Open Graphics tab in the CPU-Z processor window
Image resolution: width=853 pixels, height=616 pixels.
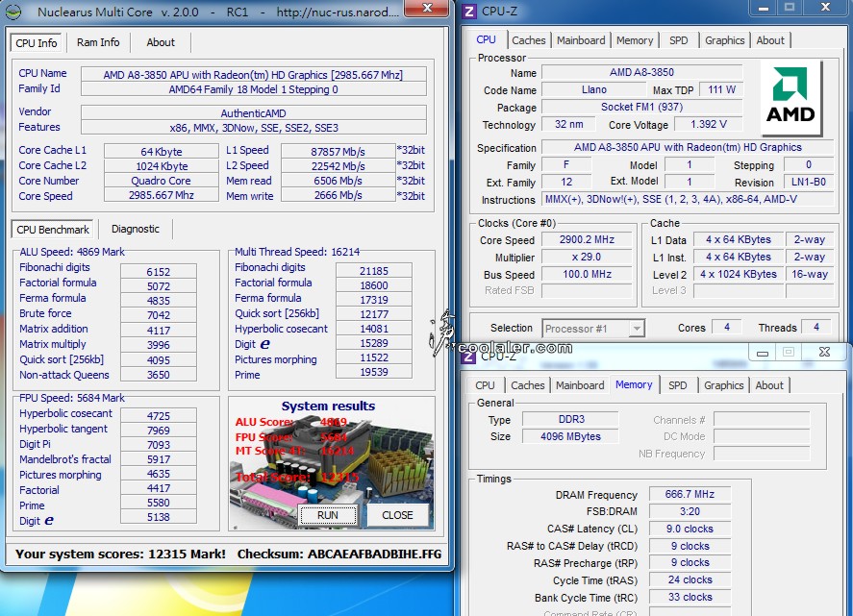coord(724,40)
